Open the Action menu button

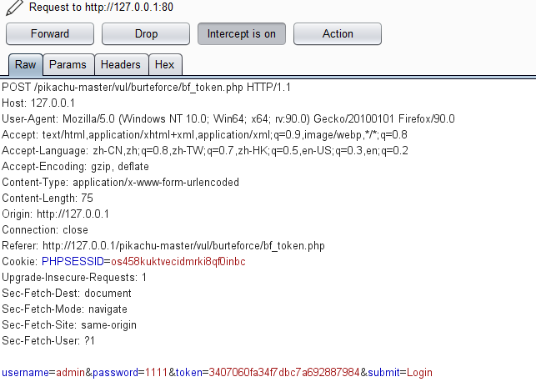(x=338, y=34)
